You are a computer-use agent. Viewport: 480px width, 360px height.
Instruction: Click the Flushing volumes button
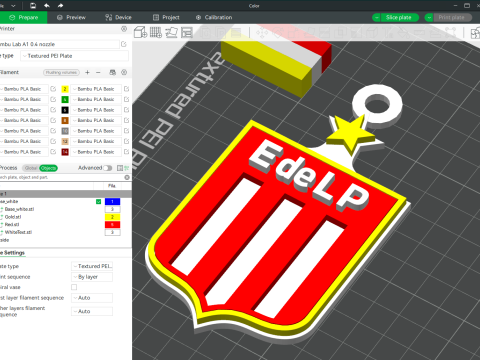pyautogui.click(x=61, y=72)
